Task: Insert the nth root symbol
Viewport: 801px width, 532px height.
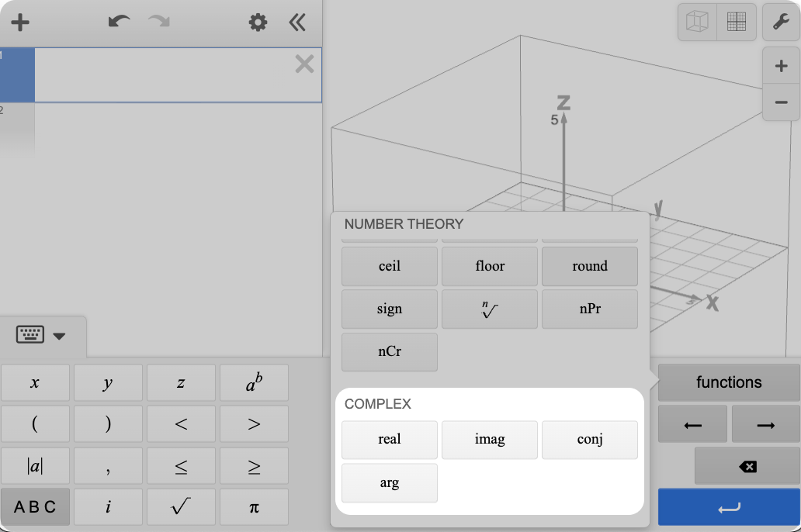Action: (489, 309)
